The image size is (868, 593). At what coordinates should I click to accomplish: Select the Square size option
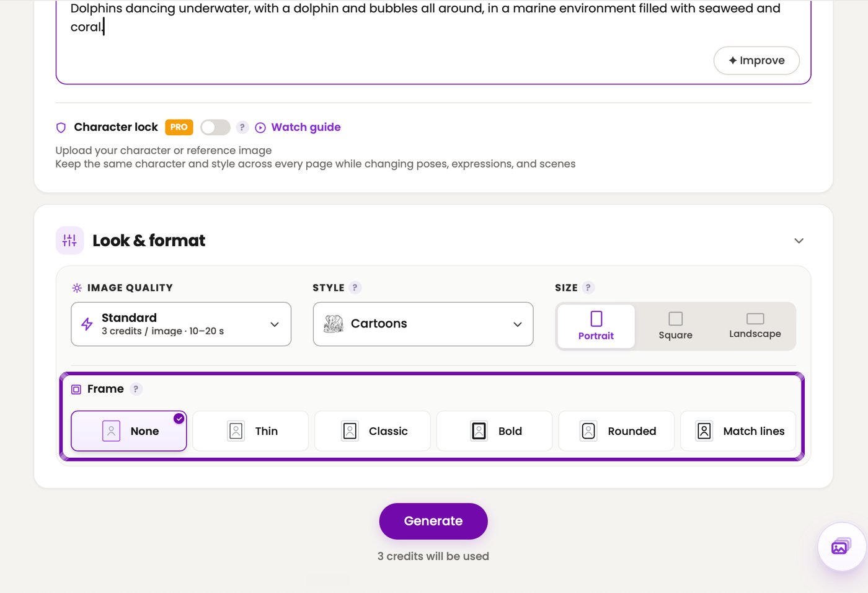tap(675, 326)
